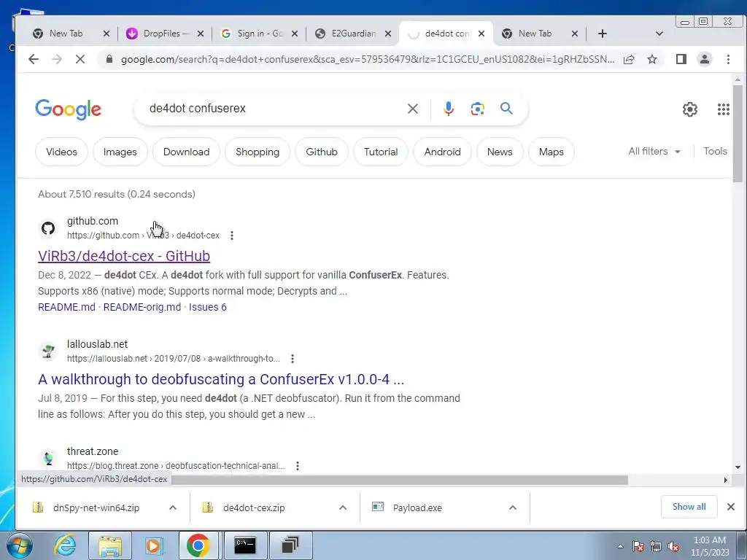Open the Chrome profile avatar
The height and width of the screenshot is (560, 747).
click(705, 59)
